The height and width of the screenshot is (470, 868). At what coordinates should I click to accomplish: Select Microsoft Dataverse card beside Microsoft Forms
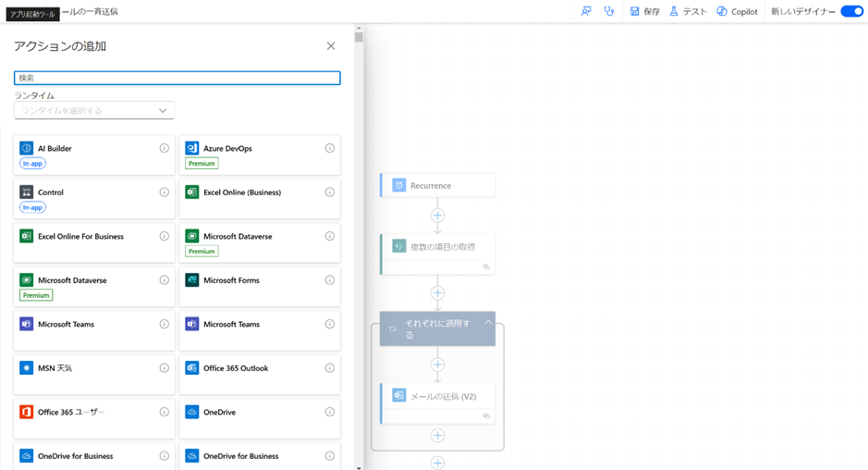94,287
